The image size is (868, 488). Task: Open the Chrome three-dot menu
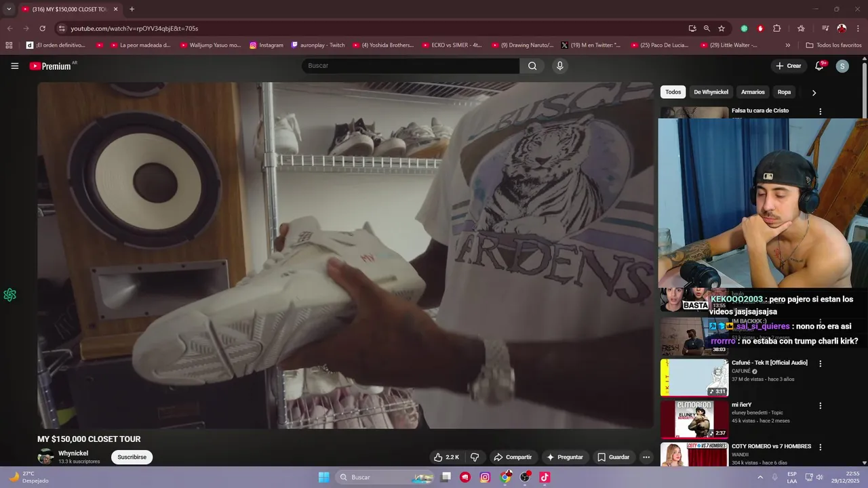[x=858, y=28]
